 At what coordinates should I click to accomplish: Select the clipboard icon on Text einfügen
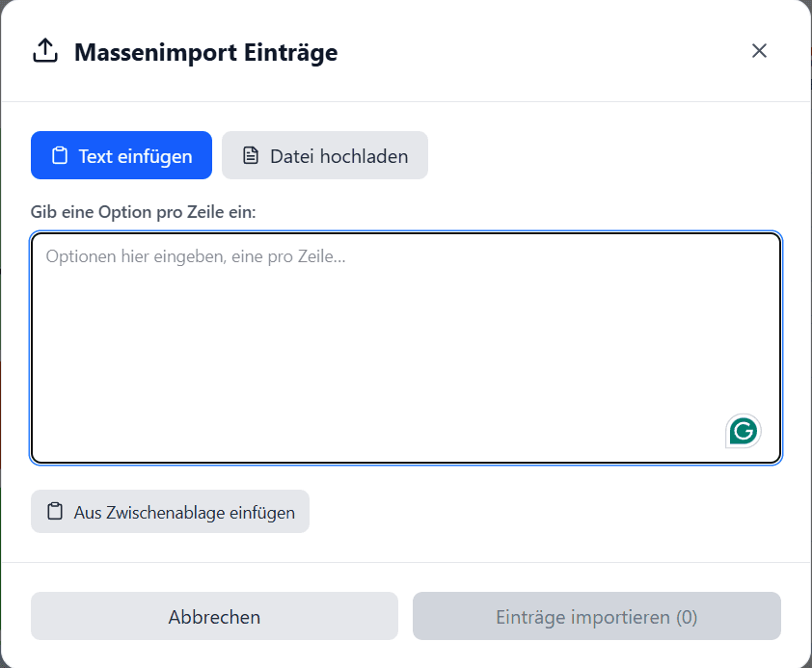(x=58, y=154)
